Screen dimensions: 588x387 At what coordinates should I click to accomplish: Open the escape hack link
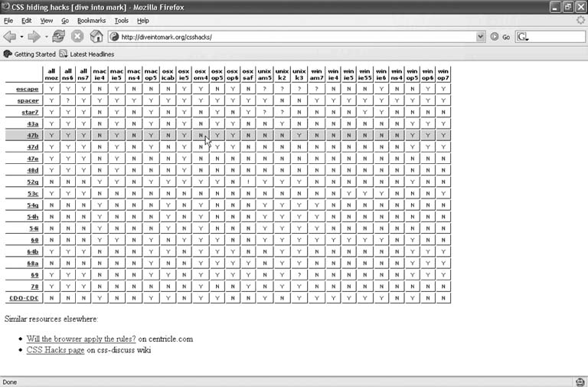click(28, 89)
